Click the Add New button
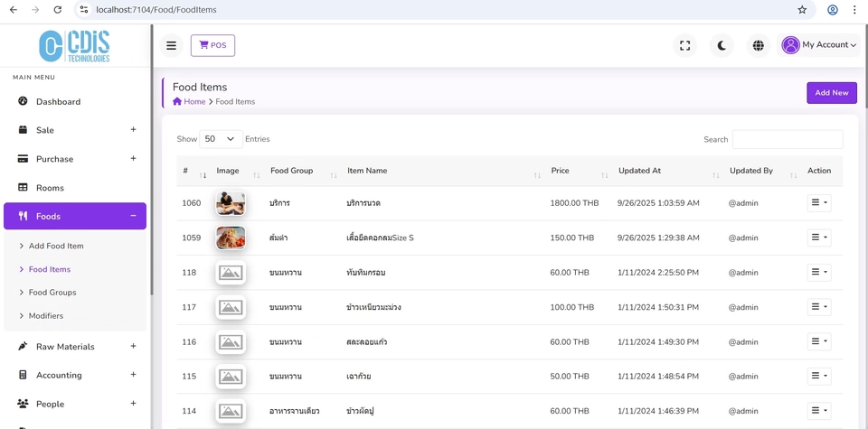 click(831, 93)
